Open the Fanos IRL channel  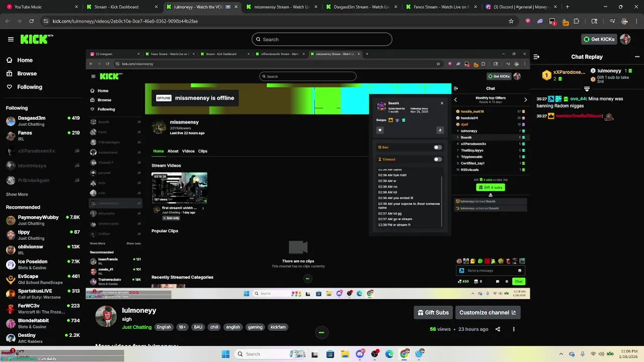[x=43, y=136]
